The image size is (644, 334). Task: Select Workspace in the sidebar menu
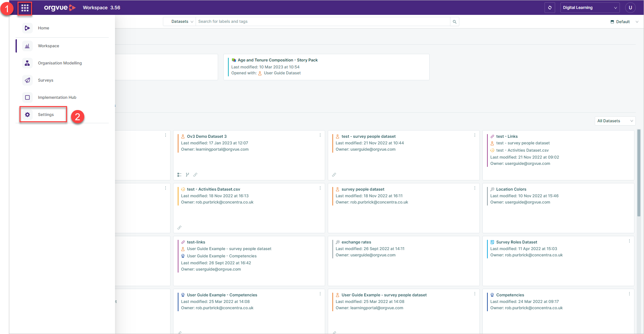click(x=48, y=46)
